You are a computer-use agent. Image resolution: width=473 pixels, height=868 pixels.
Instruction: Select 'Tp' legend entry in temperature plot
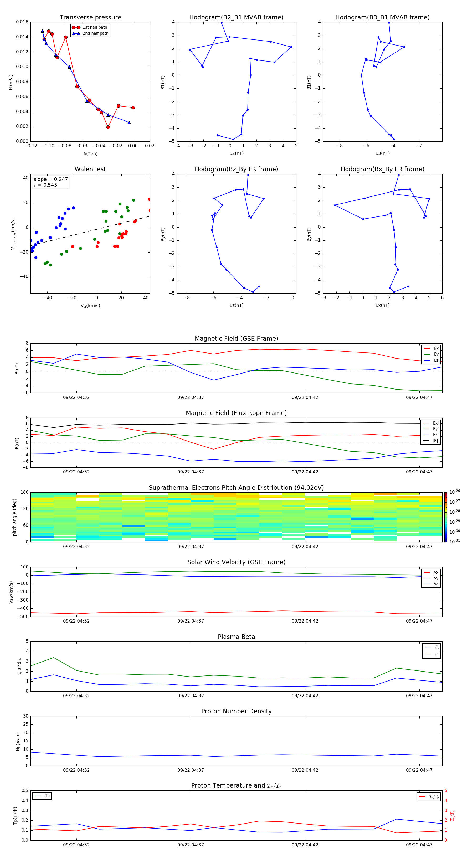pyautogui.click(x=42, y=796)
